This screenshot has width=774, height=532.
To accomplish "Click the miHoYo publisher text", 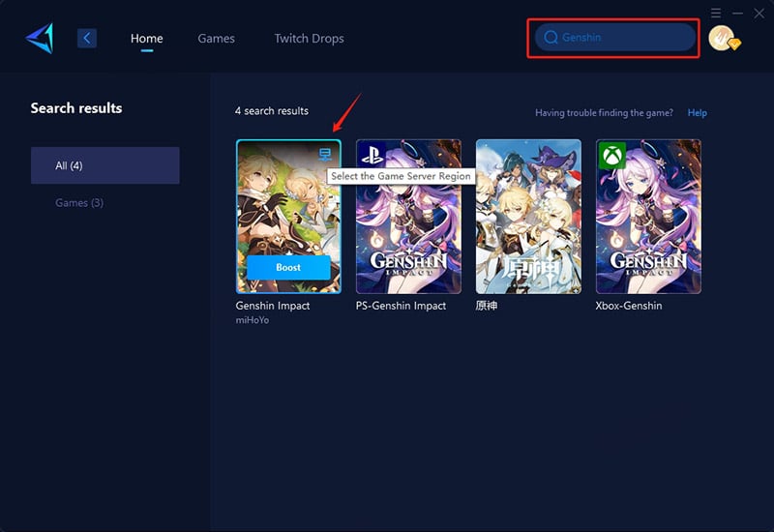I will [253, 320].
